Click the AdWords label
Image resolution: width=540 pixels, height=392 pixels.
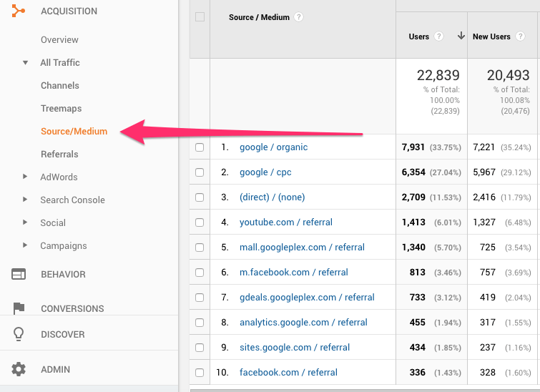[59, 177]
